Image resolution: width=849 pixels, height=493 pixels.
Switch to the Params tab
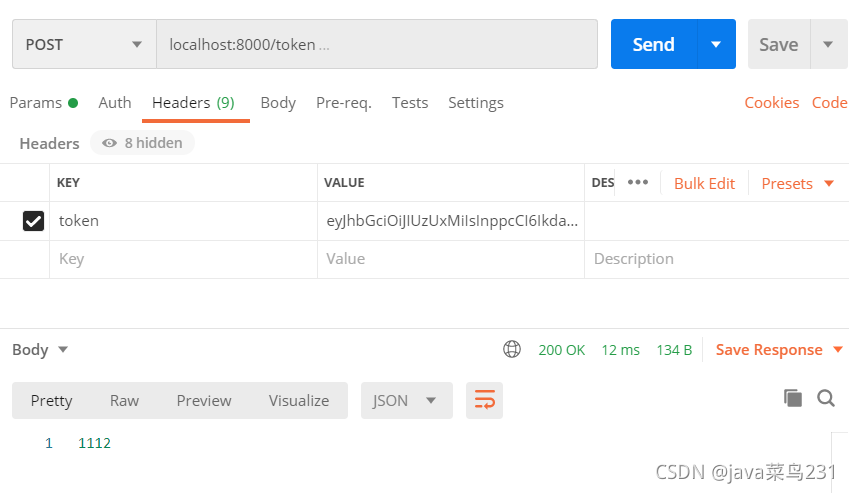point(44,103)
